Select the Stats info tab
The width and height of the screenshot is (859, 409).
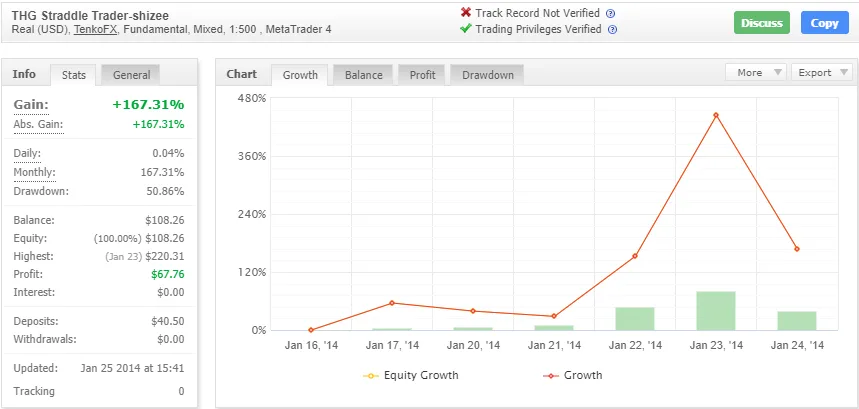[73, 75]
